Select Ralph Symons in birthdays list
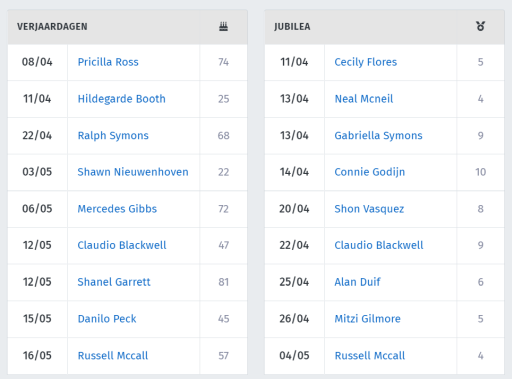512x379 pixels. pyautogui.click(x=113, y=136)
